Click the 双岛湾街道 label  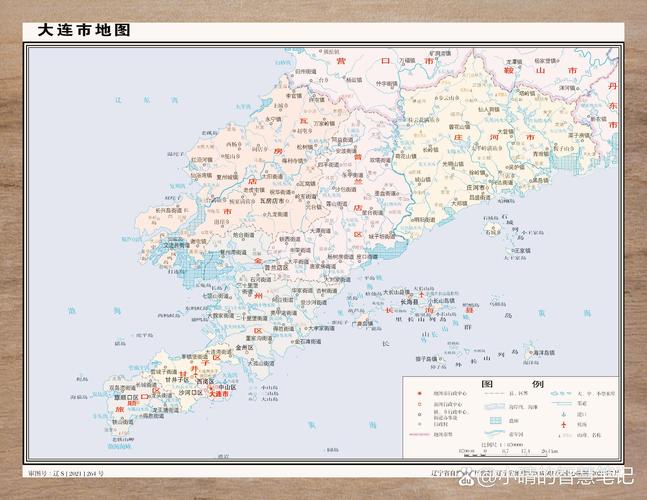click(x=122, y=388)
